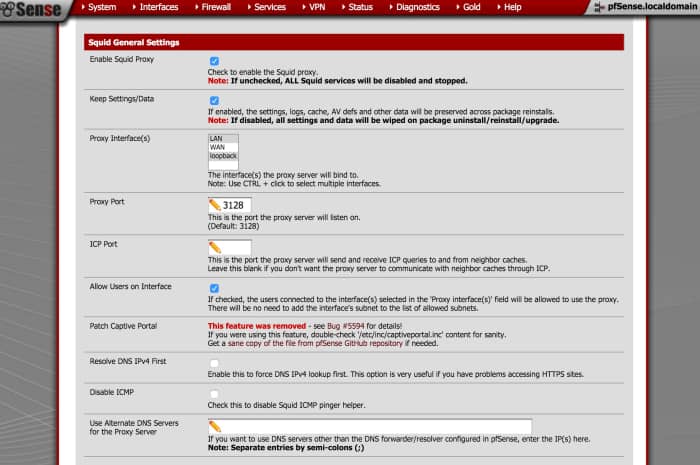700x465 pixels.
Task: Click pencil icon in ICP Port field
Action: coord(215,247)
